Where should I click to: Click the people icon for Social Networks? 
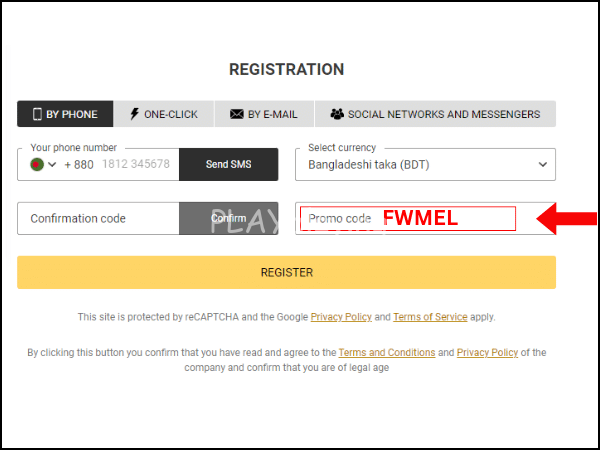click(x=337, y=114)
